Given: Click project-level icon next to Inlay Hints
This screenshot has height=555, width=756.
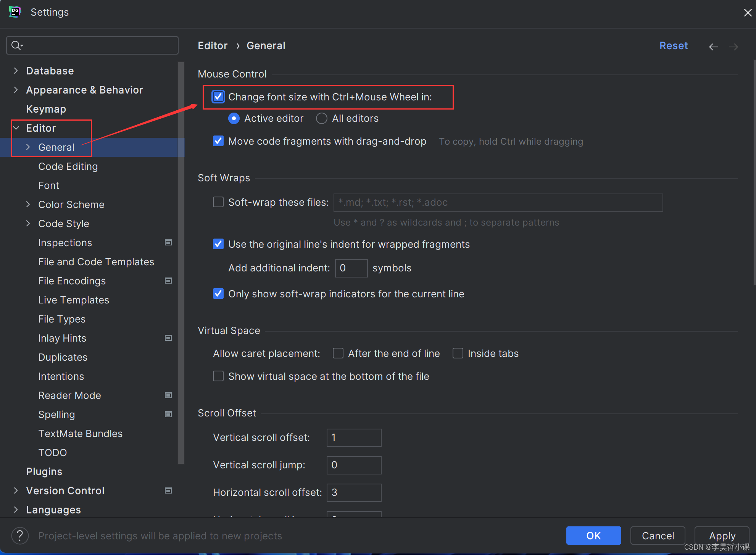Looking at the screenshot, I should coord(168,338).
